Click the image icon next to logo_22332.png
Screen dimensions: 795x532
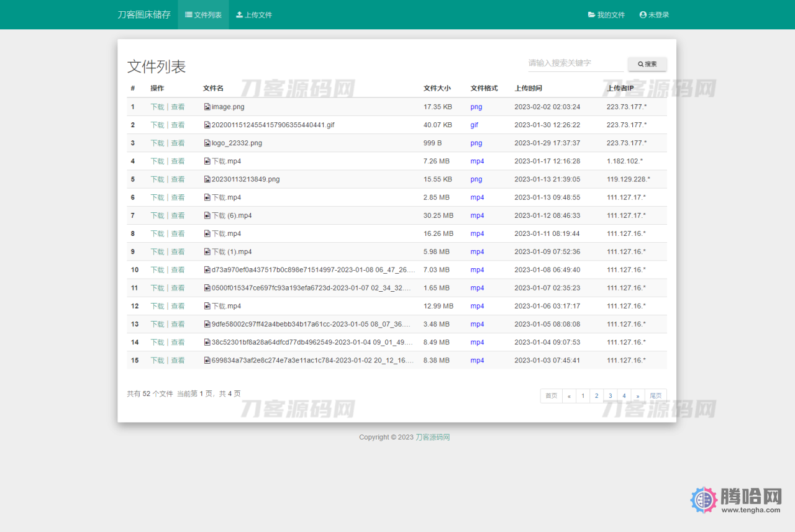pyautogui.click(x=207, y=143)
